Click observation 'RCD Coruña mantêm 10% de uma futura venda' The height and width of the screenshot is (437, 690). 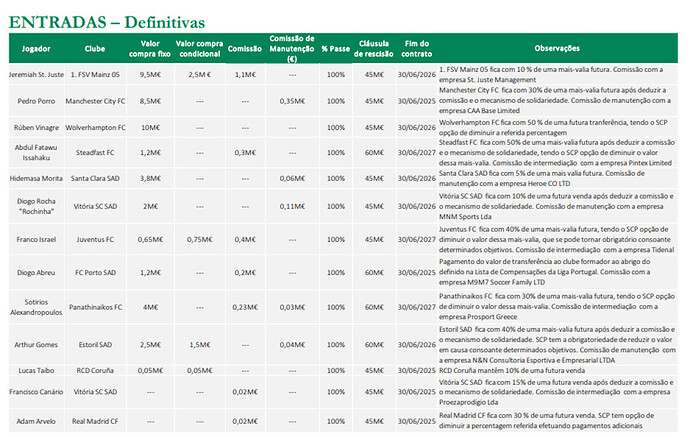(512, 371)
